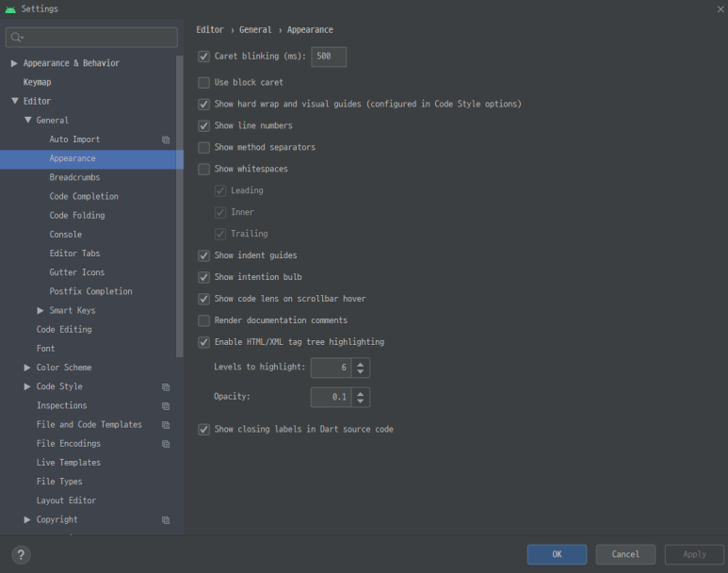Viewport: 728px width, 573px height.
Task: Disable Show line numbers
Action: click(x=203, y=126)
